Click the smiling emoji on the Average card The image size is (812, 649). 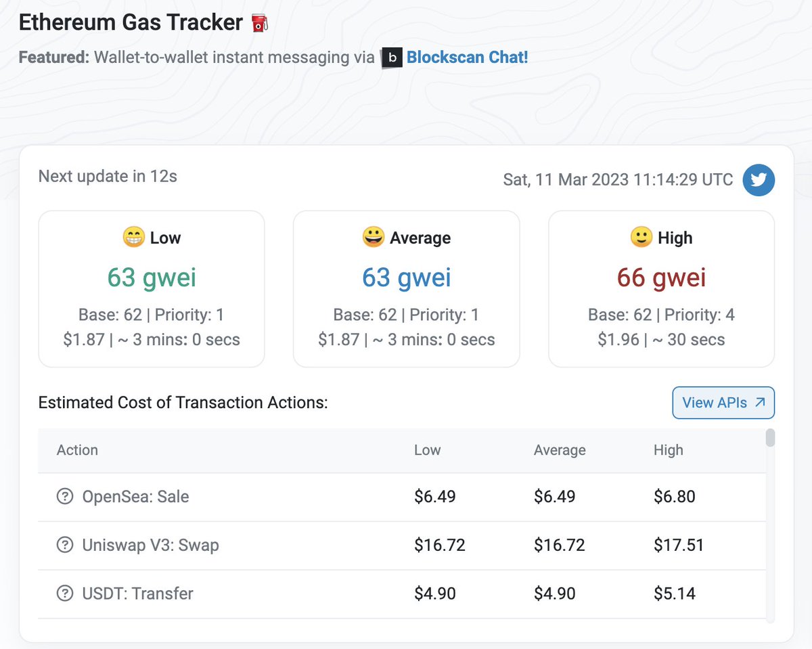(374, 238)
